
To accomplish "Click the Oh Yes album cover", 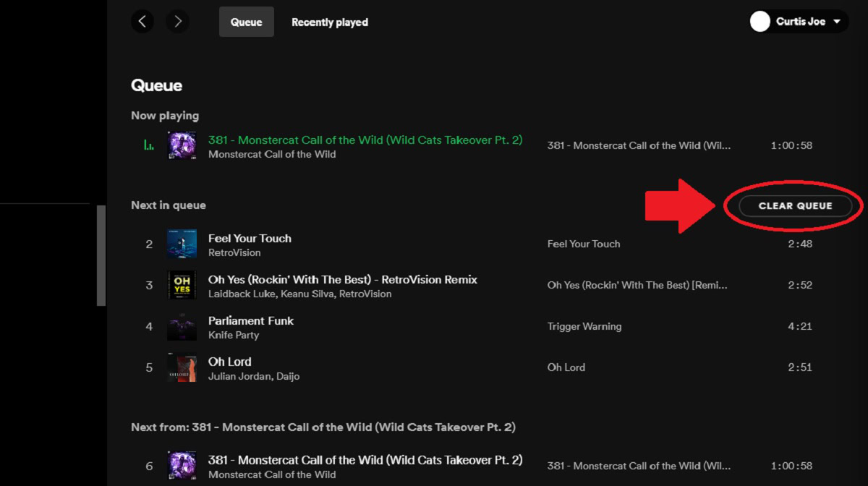I will [182, 286].
